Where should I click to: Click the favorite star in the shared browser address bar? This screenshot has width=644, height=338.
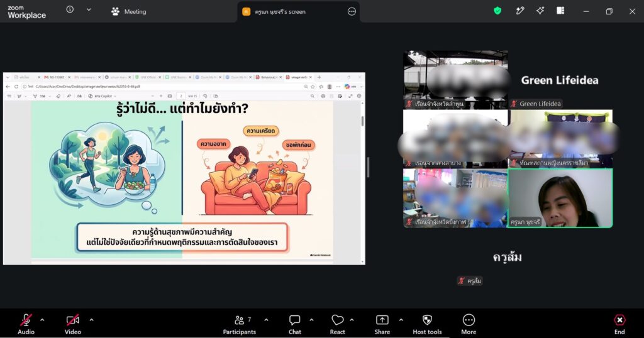313,87
